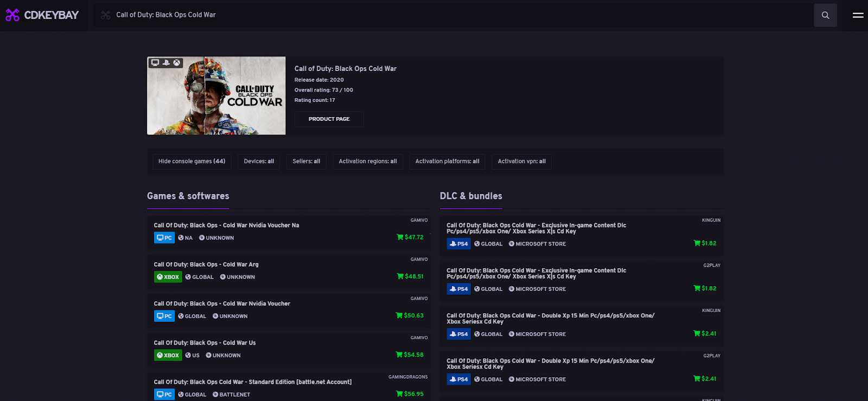Click the cart icon beside $54.58
This screenshot has height=401, width=868.
[399, 355]
